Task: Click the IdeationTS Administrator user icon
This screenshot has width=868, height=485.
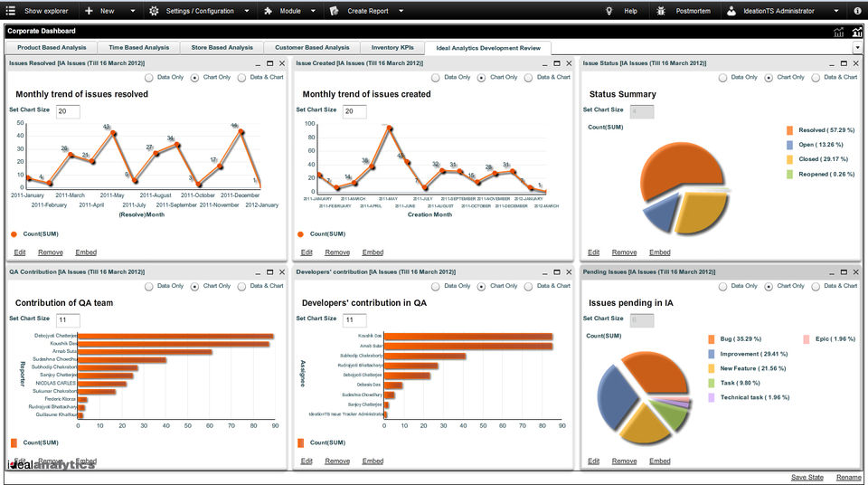Action: (x=731, y=11)
